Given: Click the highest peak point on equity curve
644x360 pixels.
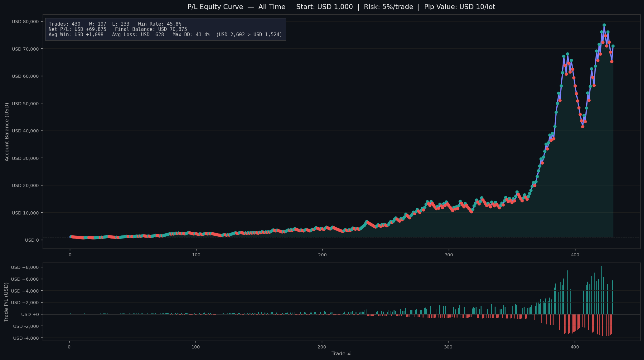Looking at the screenshot, I should 604,25.
